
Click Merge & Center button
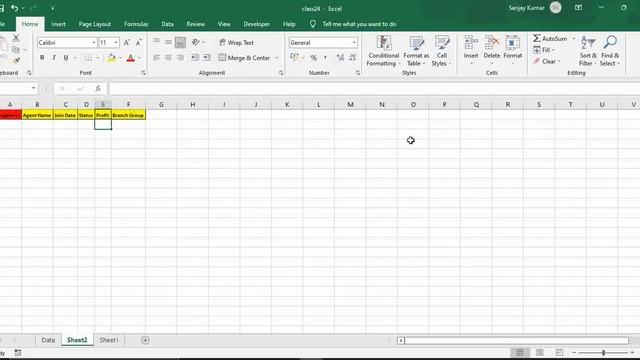(244, 58)
